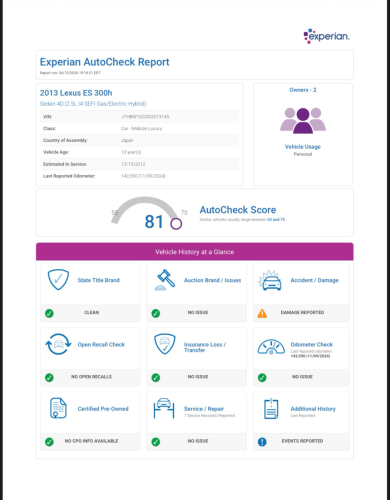Click green check beside NO OPEN RECALLS

(49, 378)
